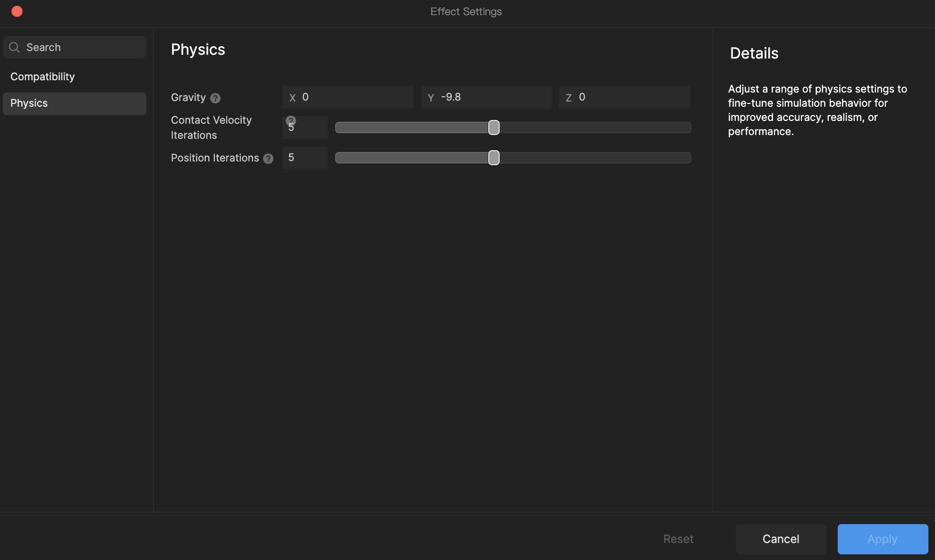Screen dimensions: 935x560
Task: Click the search magnifier icon
Action: pos(15,47)
